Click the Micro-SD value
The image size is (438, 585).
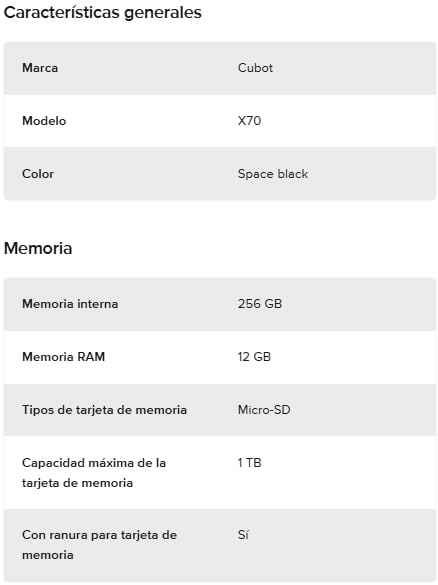pos(264,410)
